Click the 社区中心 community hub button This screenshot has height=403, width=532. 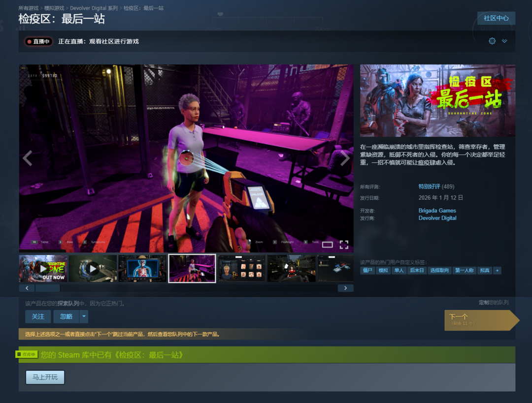pos(496,18)
